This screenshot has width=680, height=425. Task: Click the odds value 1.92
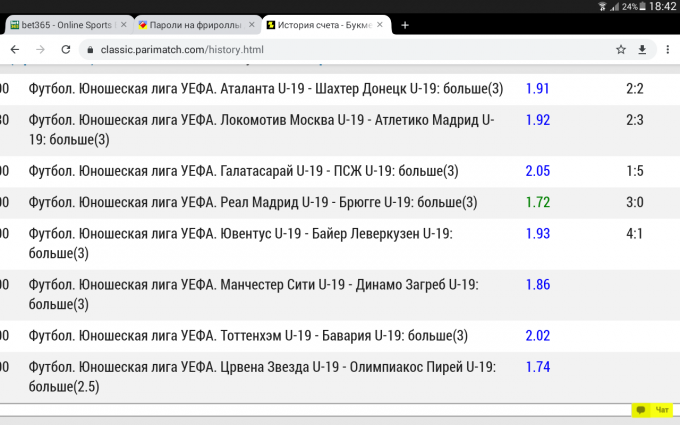[537, 120]
